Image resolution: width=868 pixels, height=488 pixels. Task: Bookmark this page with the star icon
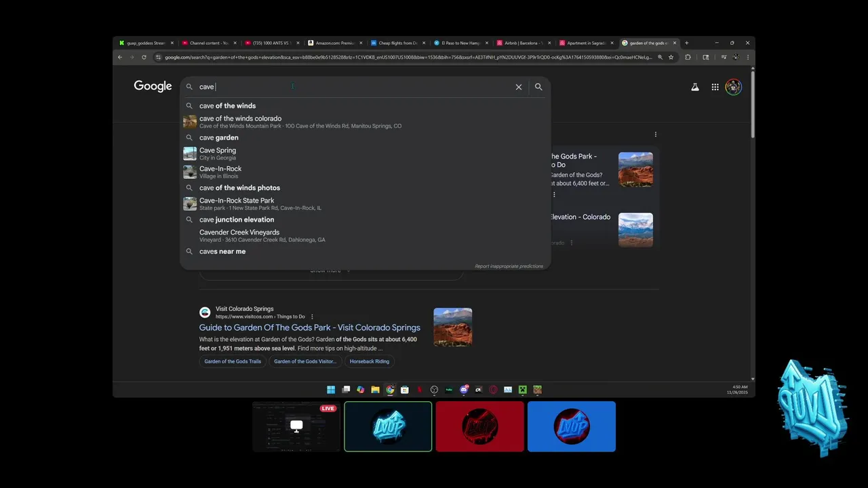(671, 57)
